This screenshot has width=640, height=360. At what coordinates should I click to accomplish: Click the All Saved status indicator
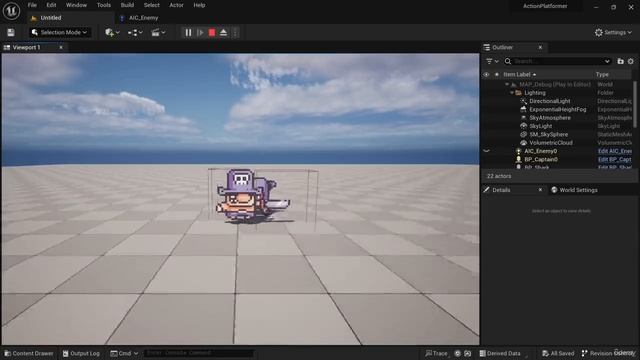pos(558,353)
